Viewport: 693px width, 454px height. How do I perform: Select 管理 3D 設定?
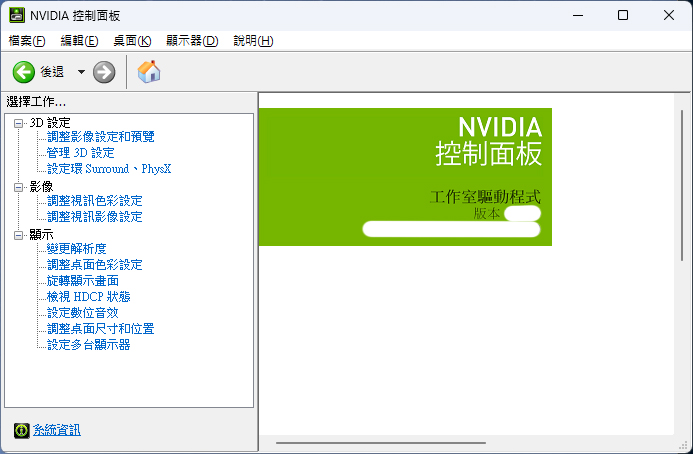tap(80, 153)
